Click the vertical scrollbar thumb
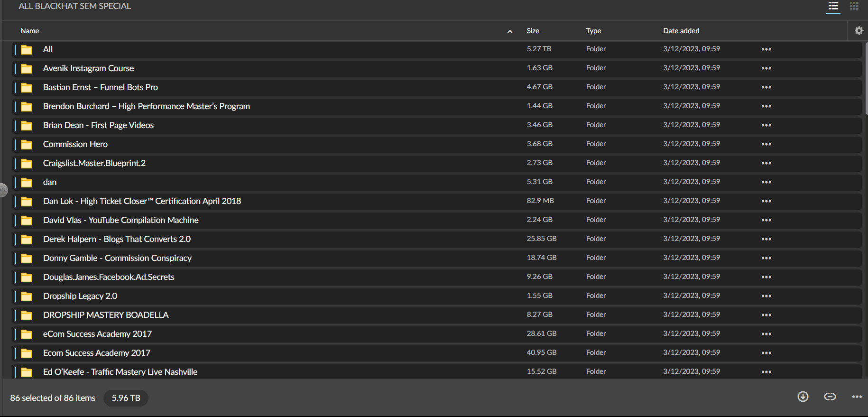This screenshot has height=417, width=868. [866, 78]
